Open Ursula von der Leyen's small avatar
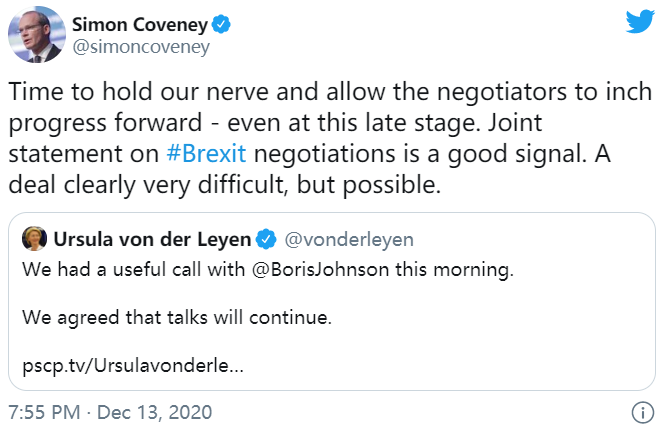658x432 pixels. (35, 239)
